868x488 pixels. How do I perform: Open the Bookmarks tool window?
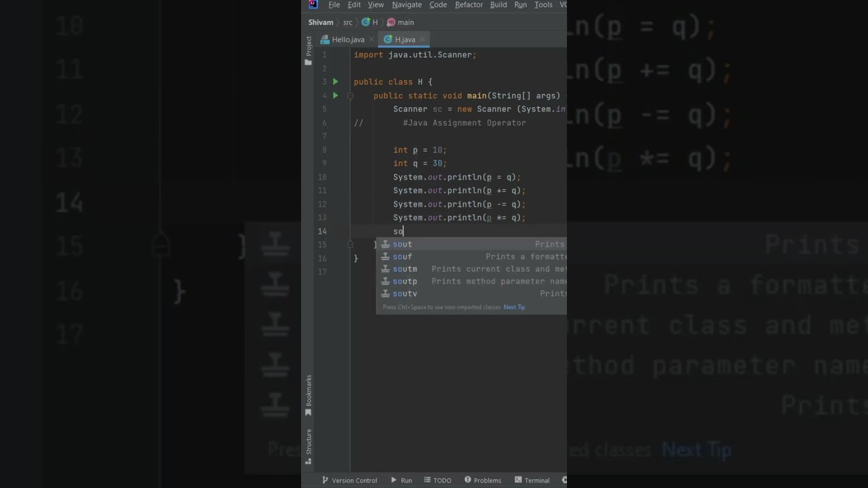coord(309,395)
